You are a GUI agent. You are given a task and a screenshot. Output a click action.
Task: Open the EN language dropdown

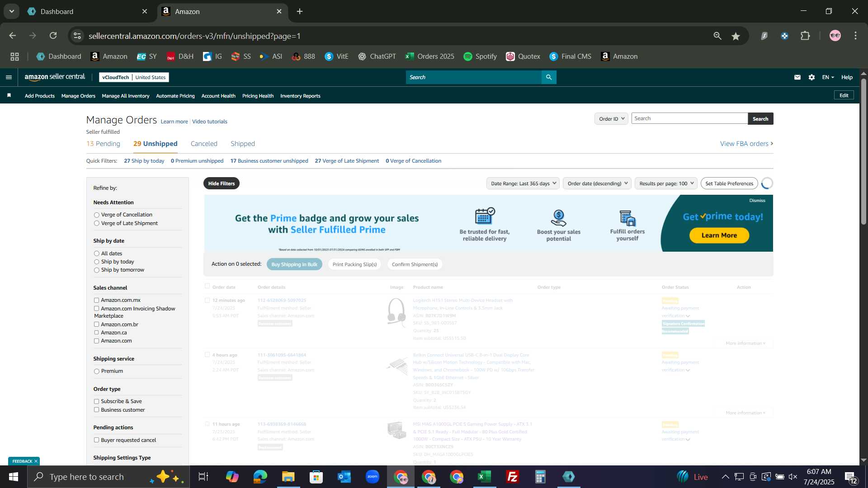(x=828, y=77)
